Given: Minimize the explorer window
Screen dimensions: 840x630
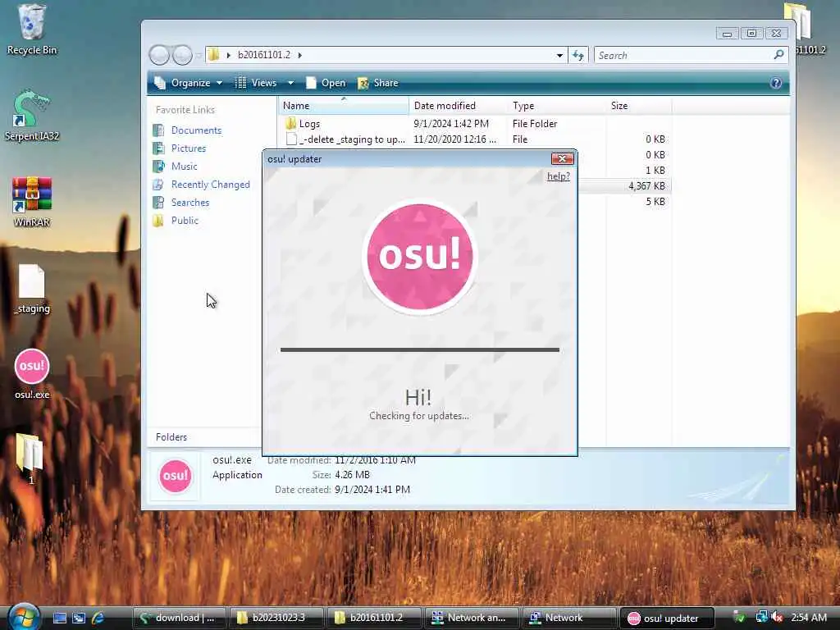Looking at the screenshot, I should click(x=727, y=33).
